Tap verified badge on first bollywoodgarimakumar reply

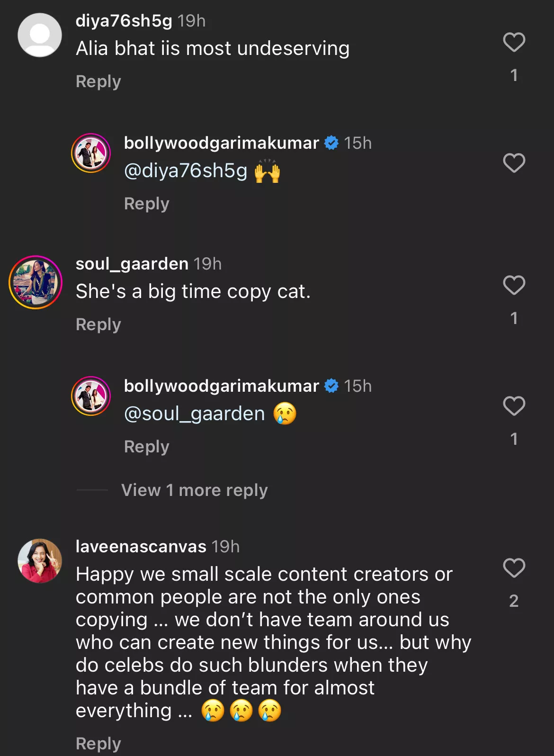[x=331, y=143]
